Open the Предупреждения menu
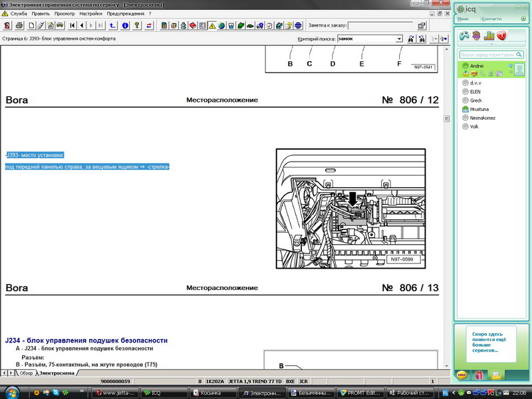Image resolution: width=532 pixels, height=399 pixels. tap(126, 13)
